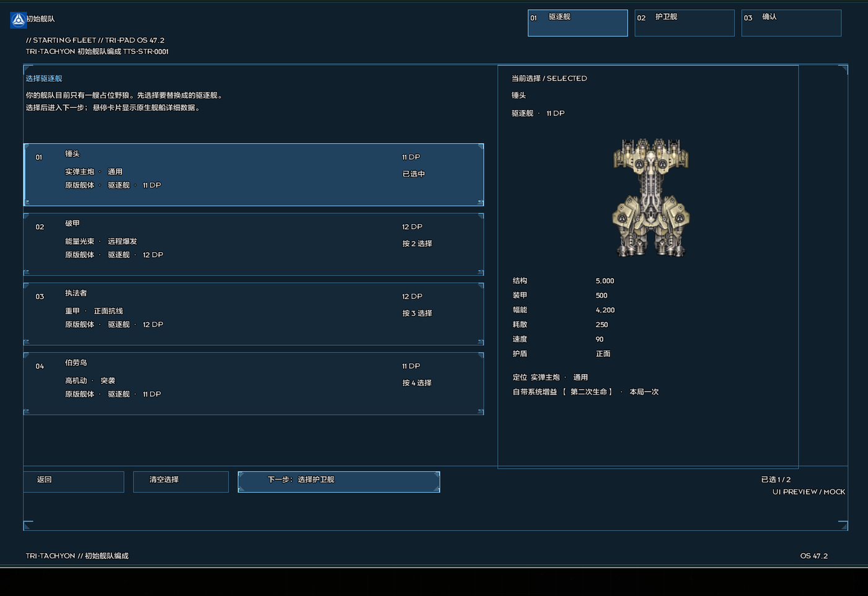Click the 按 3 选择 label

point(417,313)
